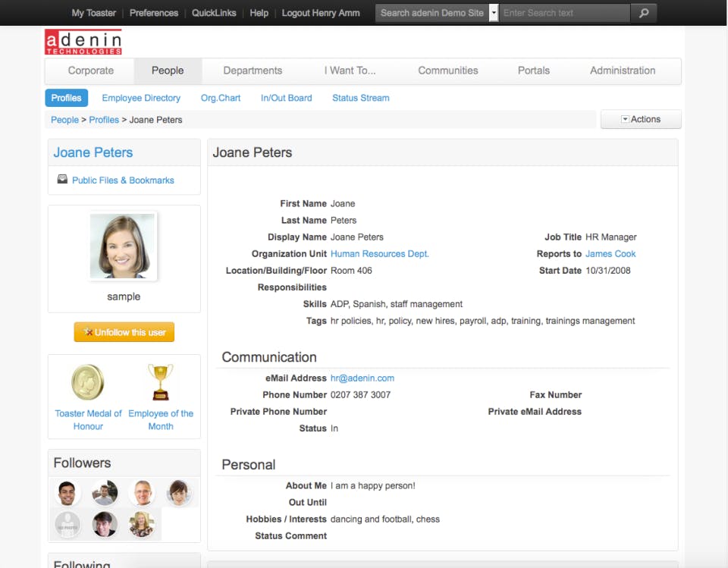Image resolution: width=728 pixels, height=568 pixels.
Task: Open the People menu
Action: 168,71
